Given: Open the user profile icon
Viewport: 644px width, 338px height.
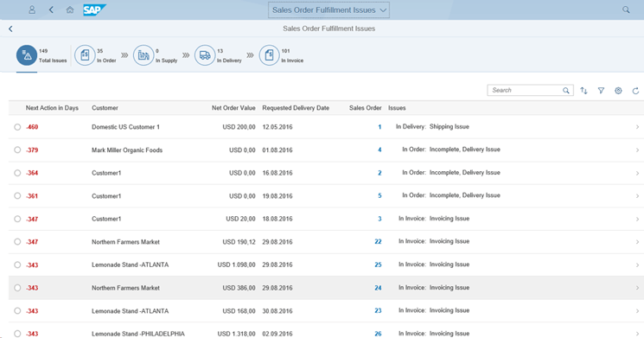Looking at the screenshot, I should point(32,10).
